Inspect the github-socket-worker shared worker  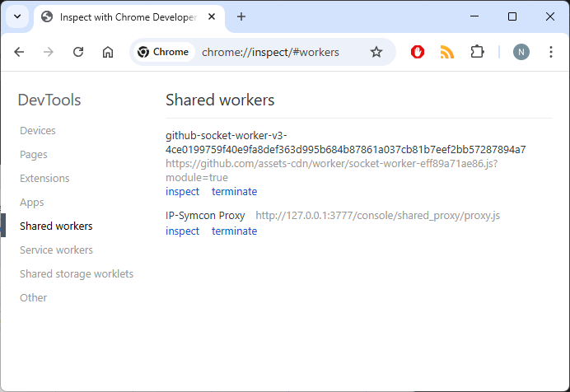183,191
